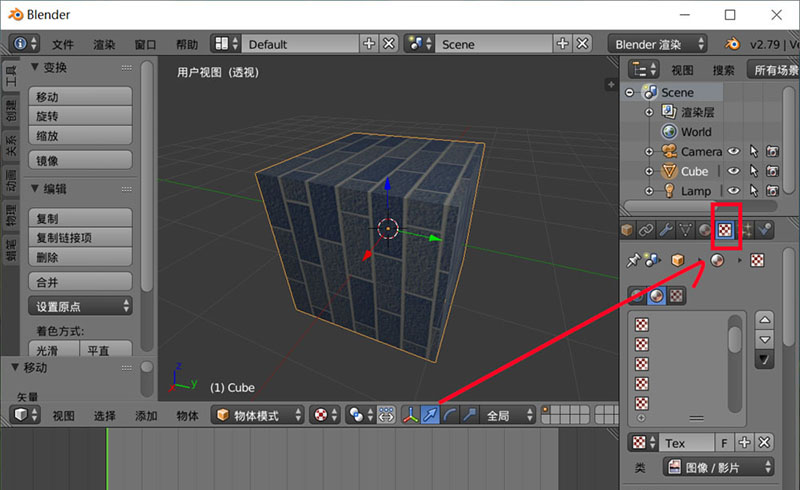Viewport: 800px width, 490px height.
Task: Toggle the 3D manipulator widget
Action: 410,415
